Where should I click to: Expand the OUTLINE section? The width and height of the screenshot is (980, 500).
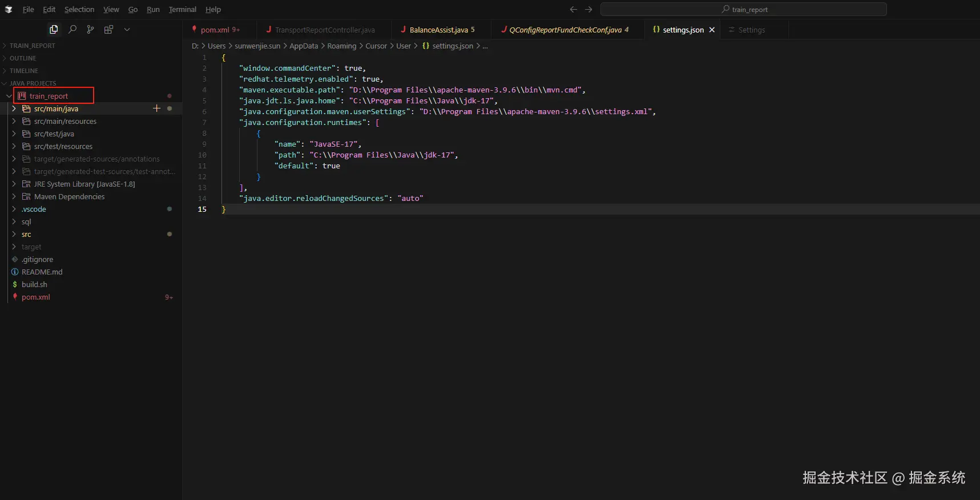[x=91, y=58]
